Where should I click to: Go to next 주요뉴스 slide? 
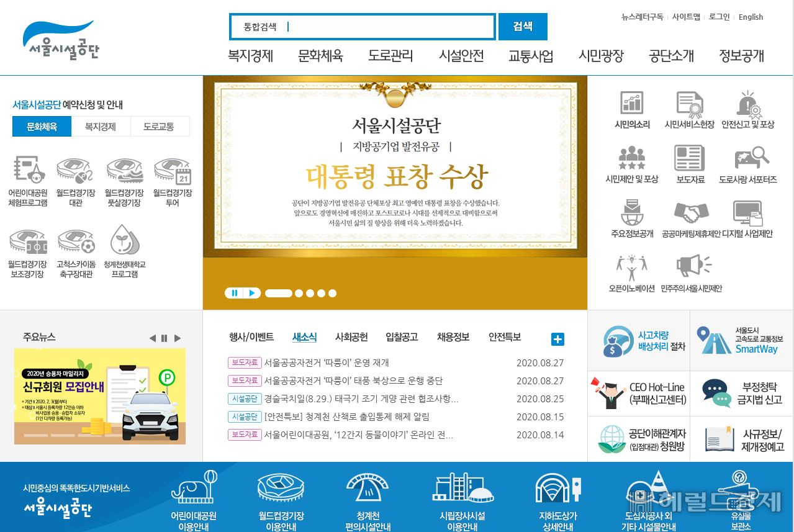pos(178,338)
